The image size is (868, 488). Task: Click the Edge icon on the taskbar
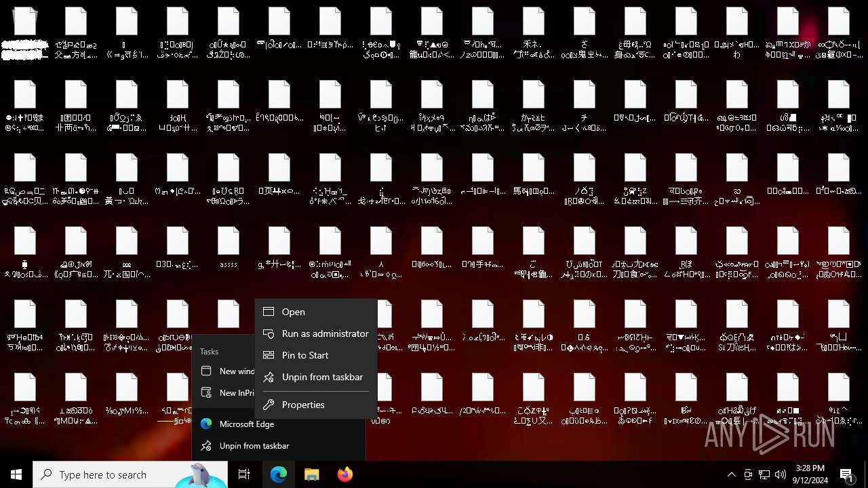279,474
